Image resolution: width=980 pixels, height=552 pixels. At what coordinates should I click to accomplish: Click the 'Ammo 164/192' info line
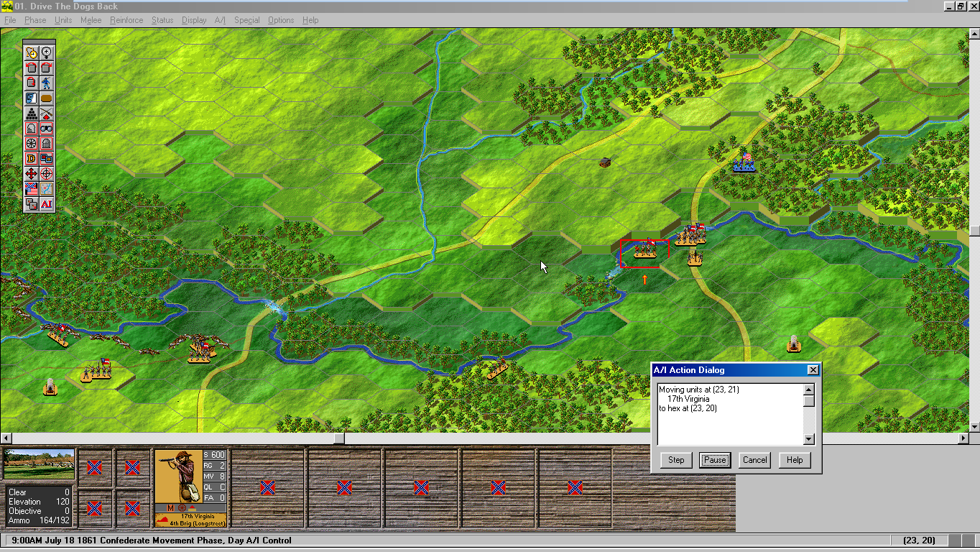[39, 520]
